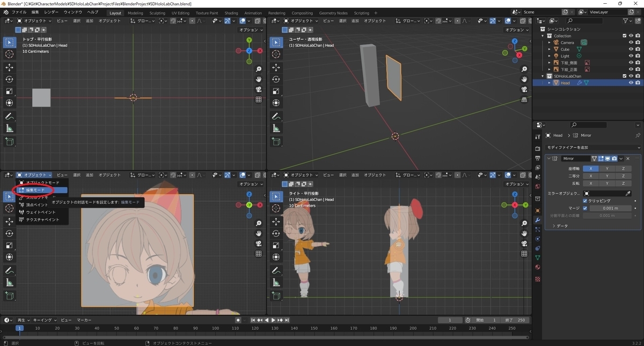Click zoom magnifier icon in top viewport
Screen dimensions: 644x346
[x=259, y=69]
